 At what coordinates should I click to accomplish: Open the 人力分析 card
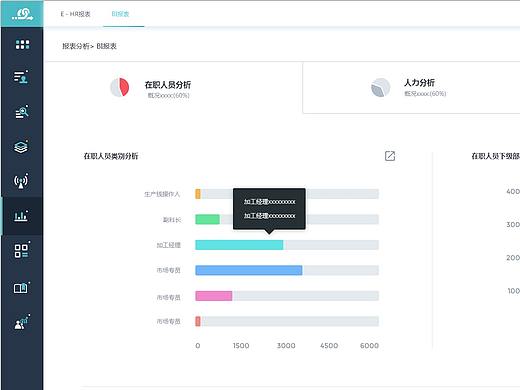412,88
